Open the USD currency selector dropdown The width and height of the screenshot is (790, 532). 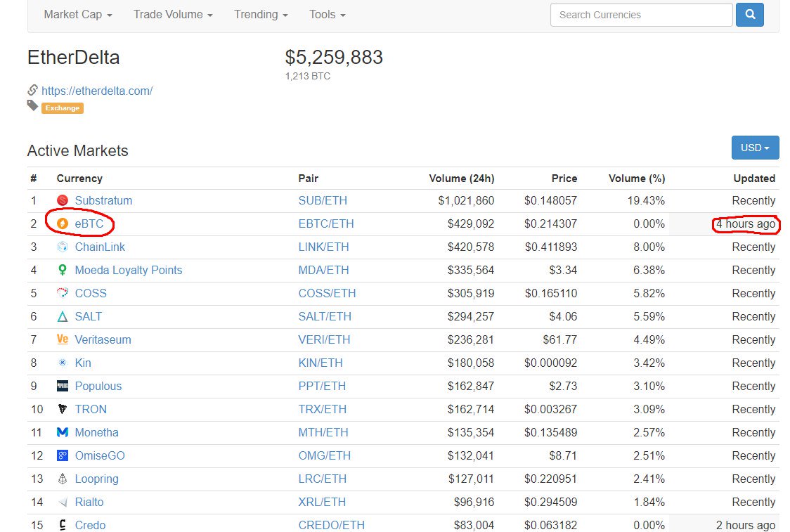pos(756,148)
